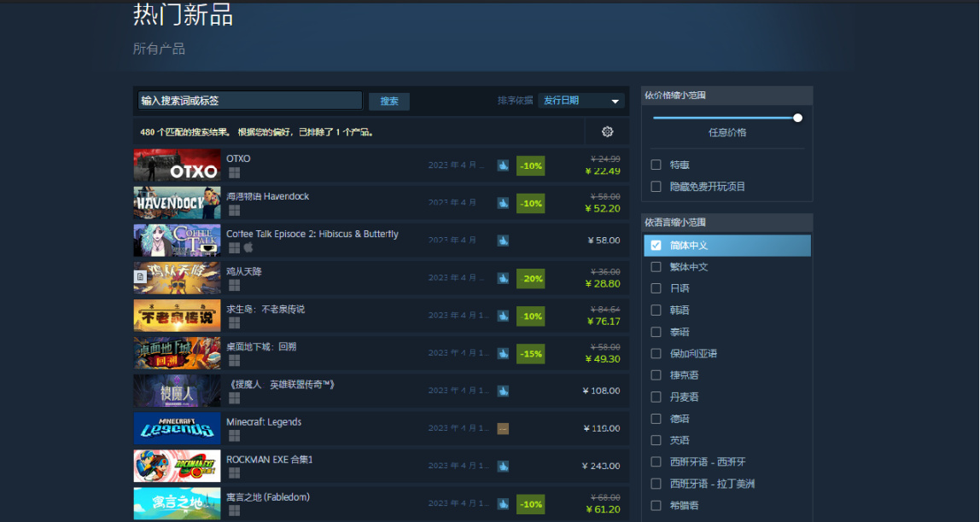The height and width of the screenshot is (522, 980).
Task: Collapse the 依价格缩小范围 panel header
Action: [726, 96]
